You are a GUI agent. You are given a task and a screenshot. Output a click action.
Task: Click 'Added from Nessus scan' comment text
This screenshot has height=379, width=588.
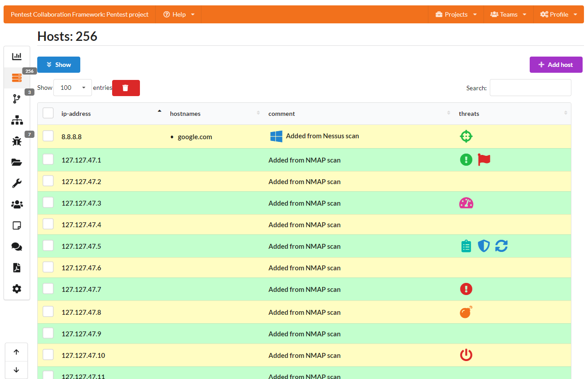pos(322,136)
